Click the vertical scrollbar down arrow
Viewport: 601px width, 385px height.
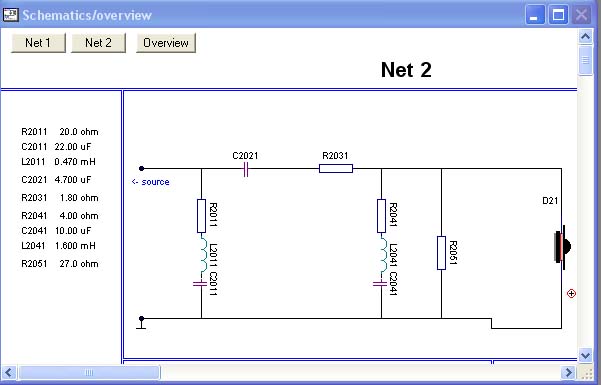[x=585, y=355]
